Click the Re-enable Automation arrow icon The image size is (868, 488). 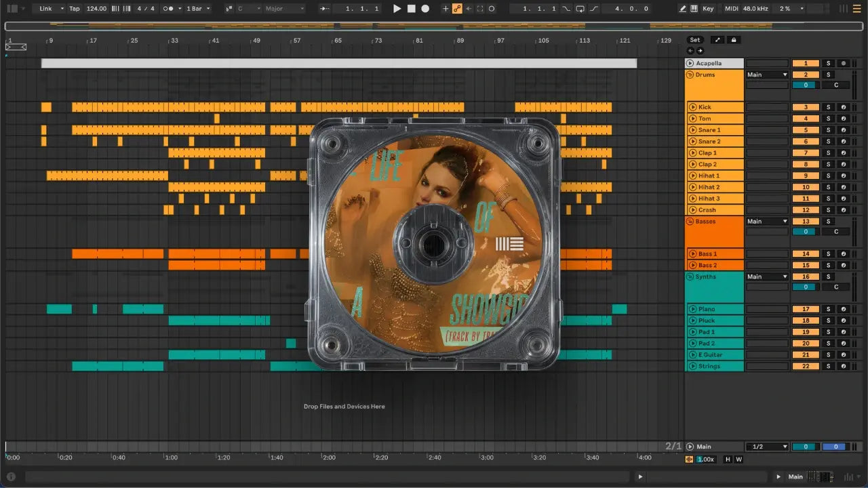[x=469, y=9]
